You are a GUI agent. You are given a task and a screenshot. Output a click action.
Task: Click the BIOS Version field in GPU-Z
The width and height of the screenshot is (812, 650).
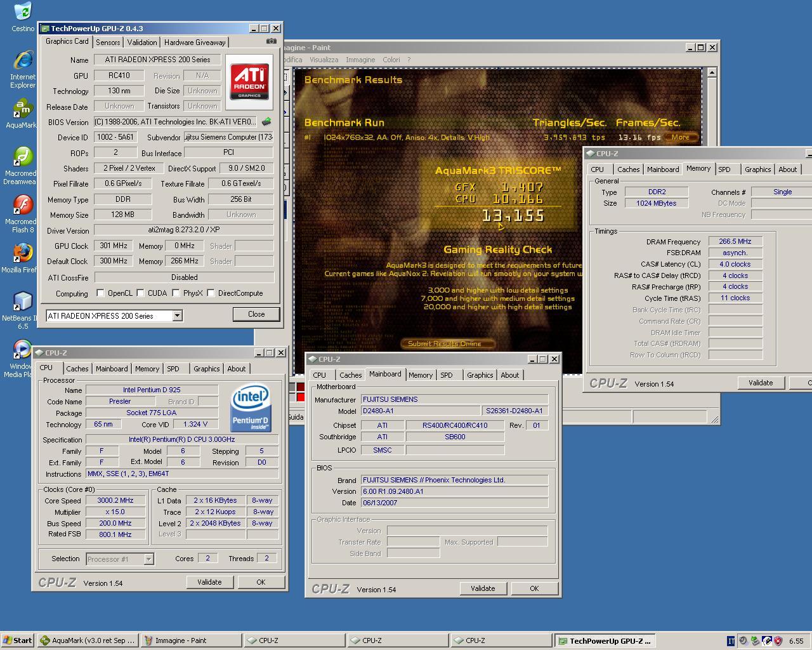pos(176,122)
